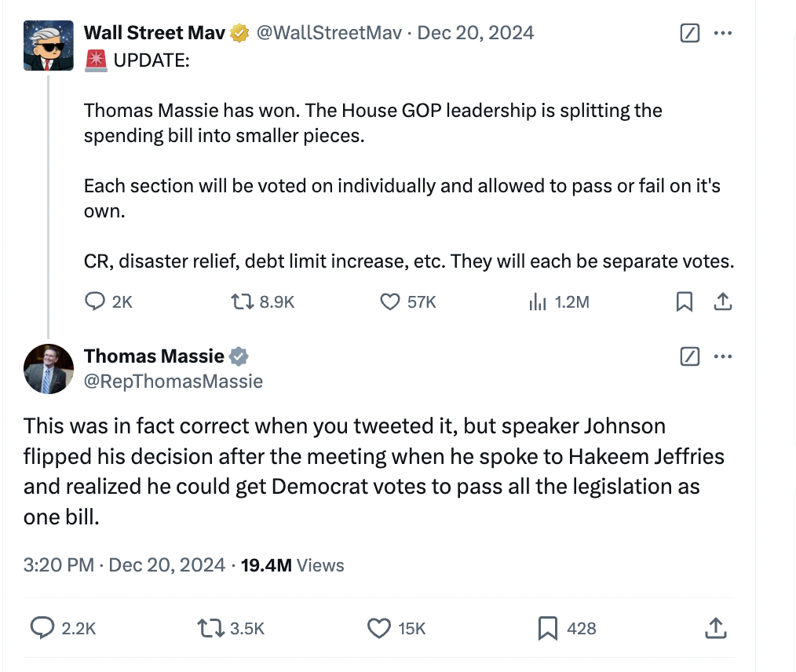Like the Wall Street Mav post
796x672 pixels.
[391, 301]
